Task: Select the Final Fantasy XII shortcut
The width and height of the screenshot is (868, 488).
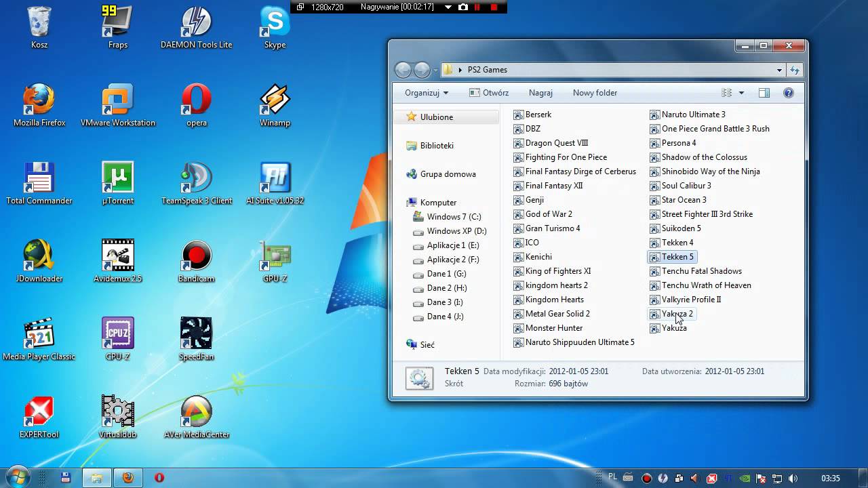Action: coord(548,186)
